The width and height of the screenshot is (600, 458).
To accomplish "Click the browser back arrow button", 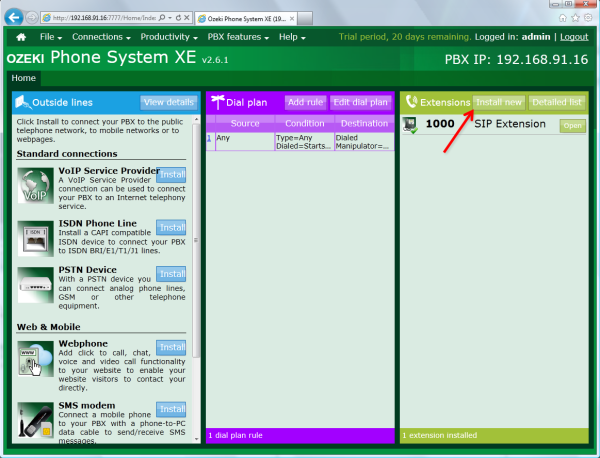I will coord(14,18).
